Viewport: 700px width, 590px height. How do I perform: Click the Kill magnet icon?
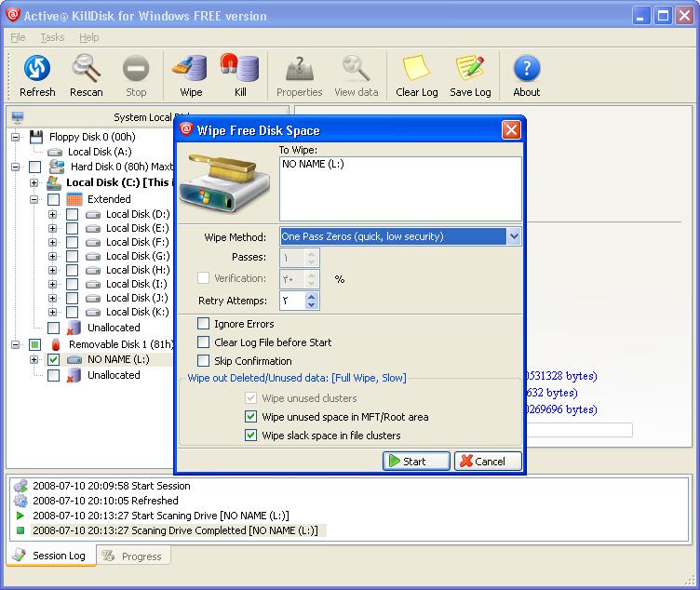point(240,68)
